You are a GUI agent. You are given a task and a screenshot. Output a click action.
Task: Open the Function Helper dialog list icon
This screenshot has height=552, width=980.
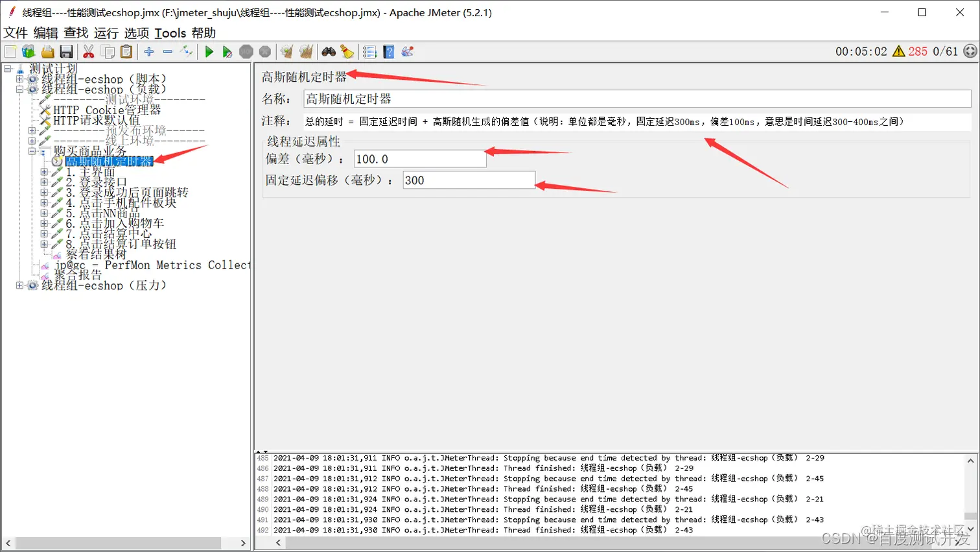[x=369, y=52]
